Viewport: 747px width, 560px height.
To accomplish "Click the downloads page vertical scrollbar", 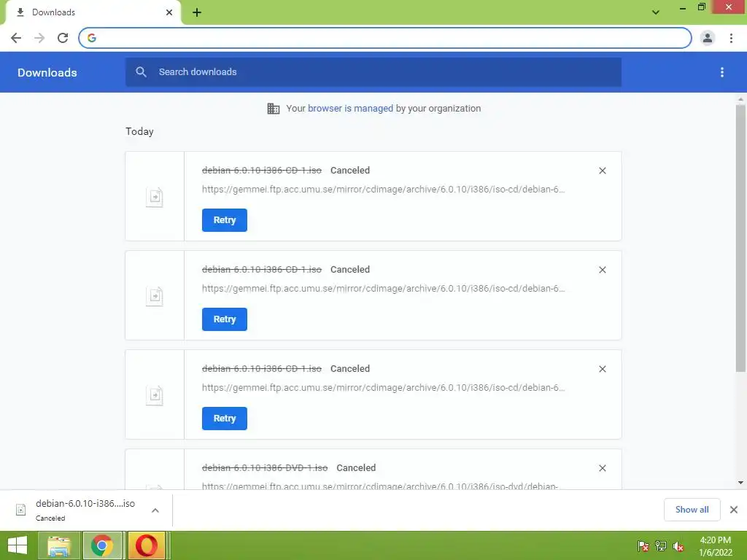I will click(x=740, y=238).
